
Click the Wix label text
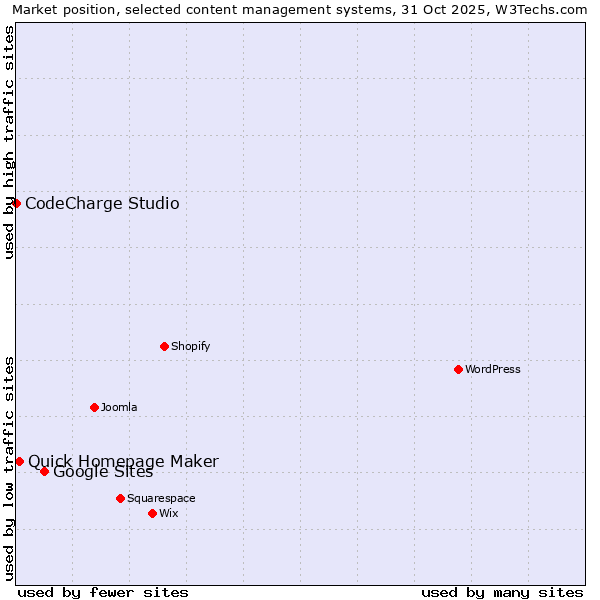[168, 514]
